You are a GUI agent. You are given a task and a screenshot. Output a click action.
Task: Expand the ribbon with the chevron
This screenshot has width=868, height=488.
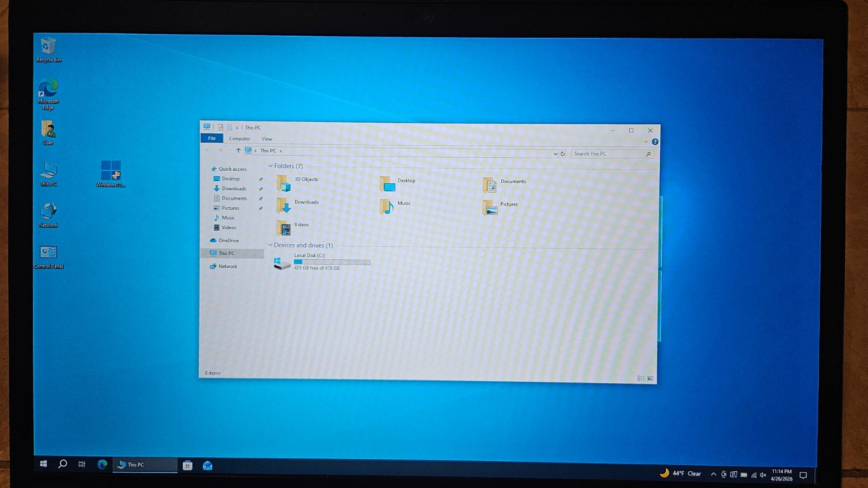click(x=646, y=142)
